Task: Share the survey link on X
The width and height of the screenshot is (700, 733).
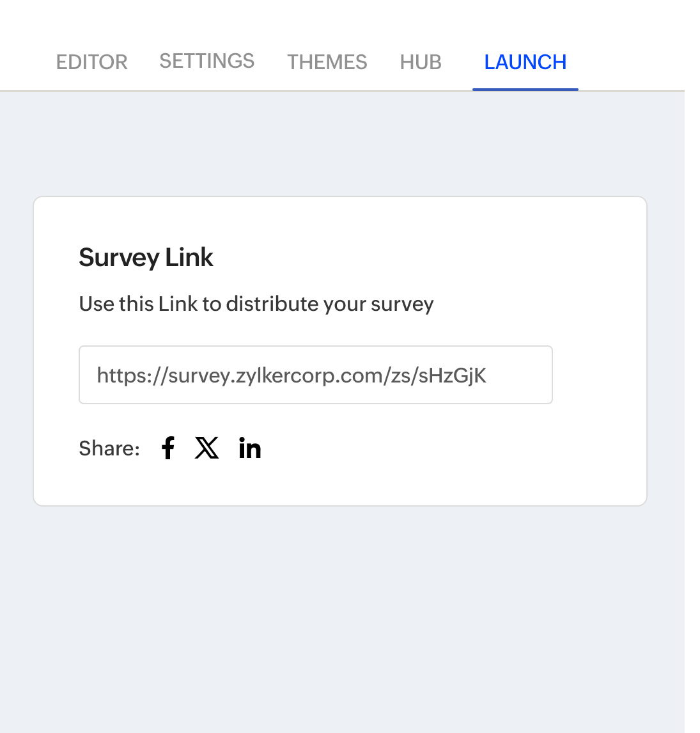Action: [x=207, y=448]
